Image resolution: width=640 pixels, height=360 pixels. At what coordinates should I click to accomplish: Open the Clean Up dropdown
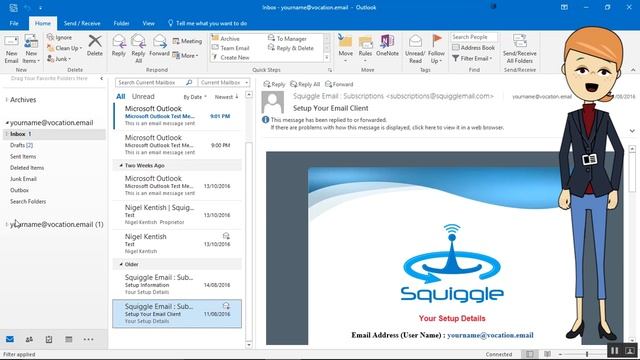point(64,48)
